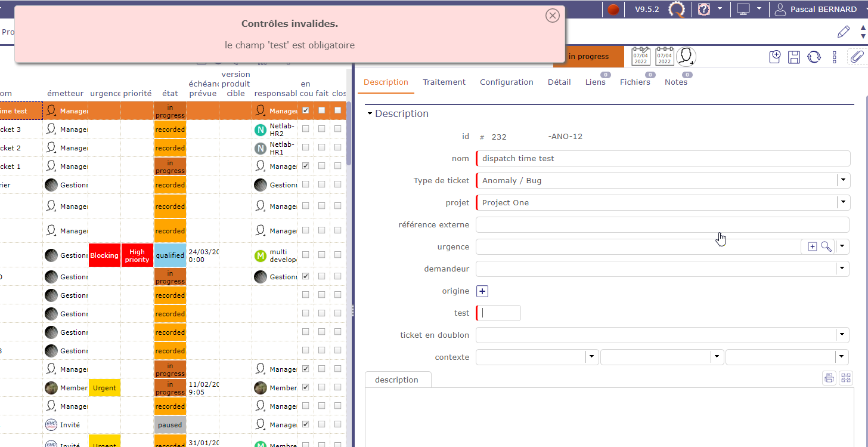868x447 pixels.
Task: Click the pencil edit icon
Action: click(843, 32)
